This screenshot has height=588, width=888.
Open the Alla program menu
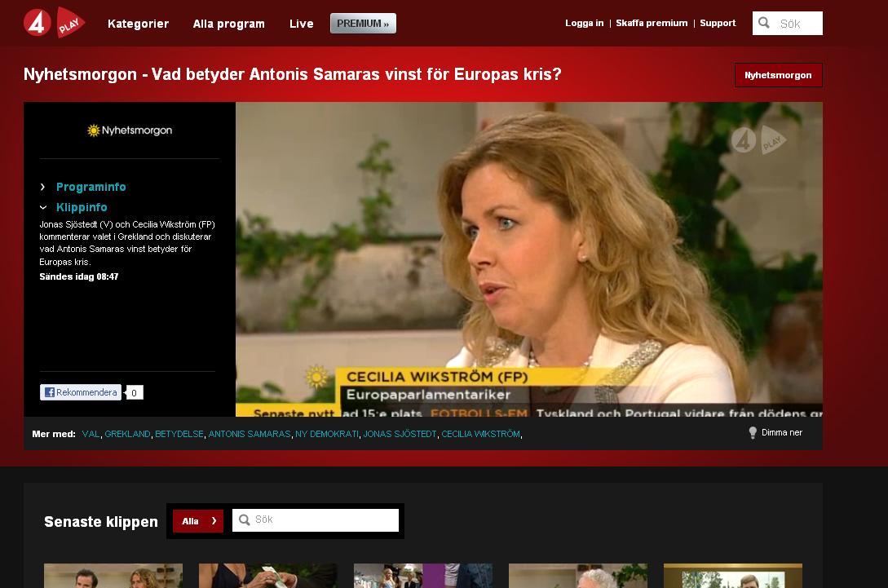click(228, 24)
